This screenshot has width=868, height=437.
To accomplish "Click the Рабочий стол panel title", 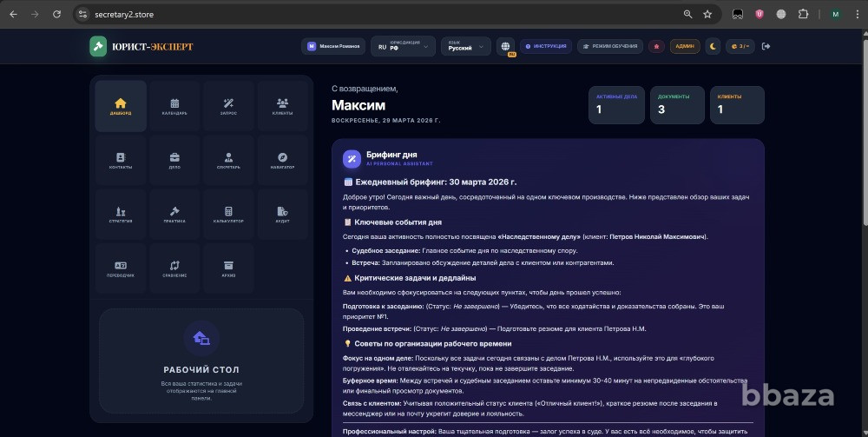I will [x=201, y=369].
